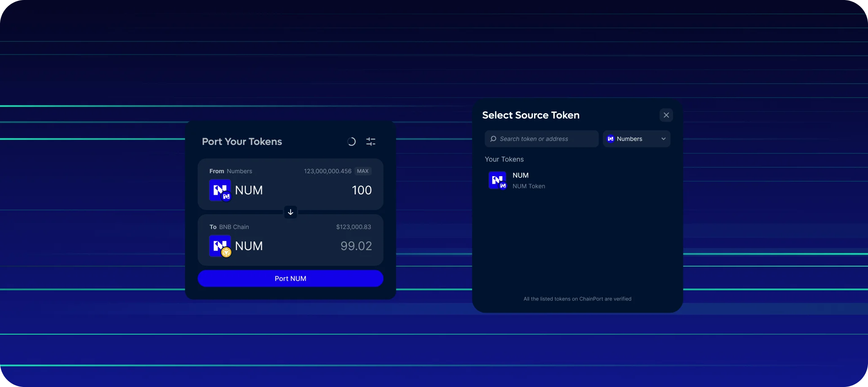This screenshot has width=868, height=387.
Task: Click the Port NUM button
Action: coord(290,278)
